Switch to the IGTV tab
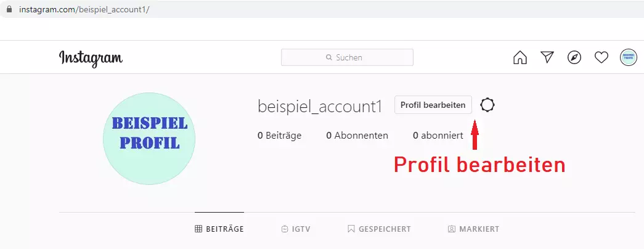 [x=295, y=229]
